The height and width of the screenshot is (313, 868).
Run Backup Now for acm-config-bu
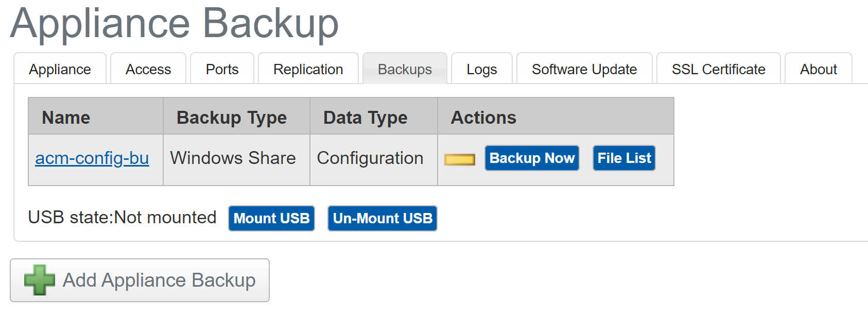[532, 158]
